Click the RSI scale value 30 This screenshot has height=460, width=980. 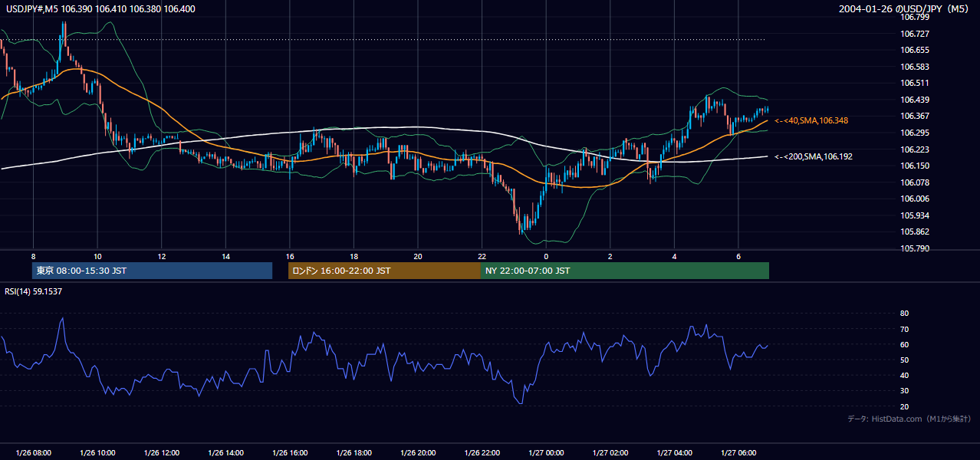tap(904, 391)
